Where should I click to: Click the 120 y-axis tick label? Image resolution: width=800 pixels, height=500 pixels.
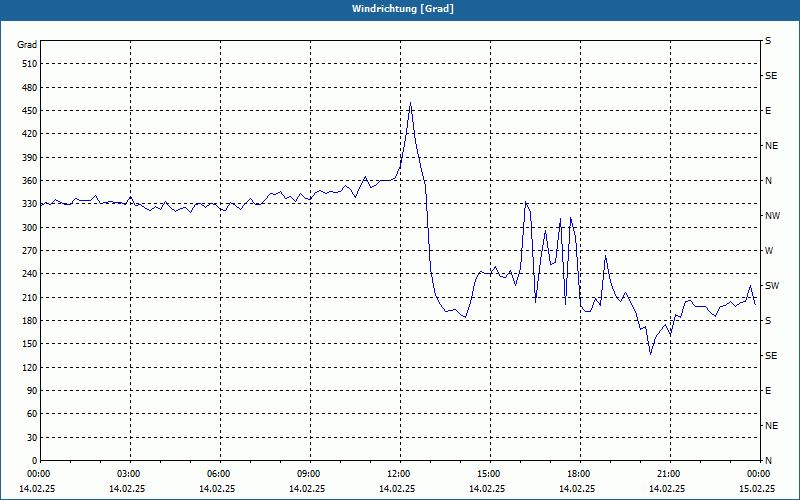point(30,367)
